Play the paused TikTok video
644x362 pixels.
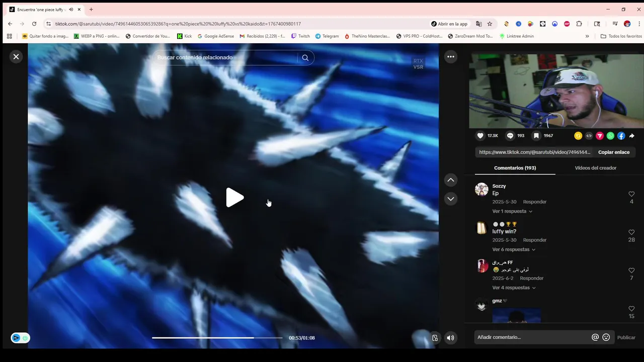[x=234, y=198]
